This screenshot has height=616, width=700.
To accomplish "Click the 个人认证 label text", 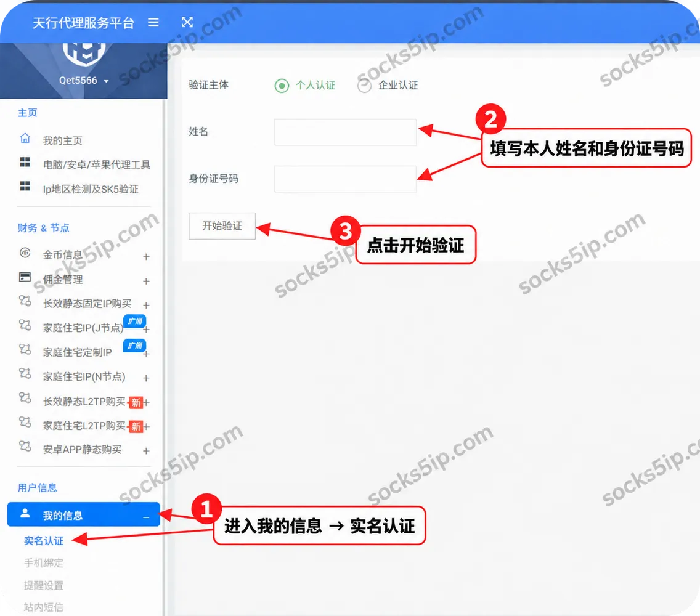I will 315,85.
